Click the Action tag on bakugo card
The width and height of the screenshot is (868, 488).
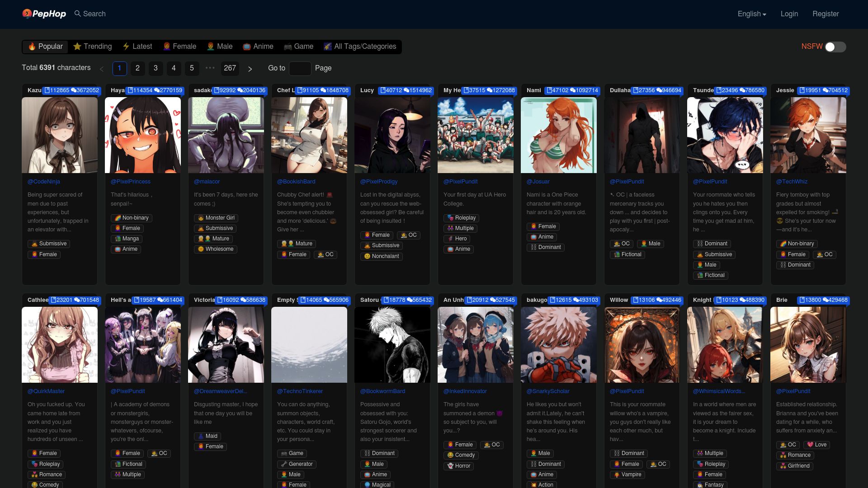(542, 484)
